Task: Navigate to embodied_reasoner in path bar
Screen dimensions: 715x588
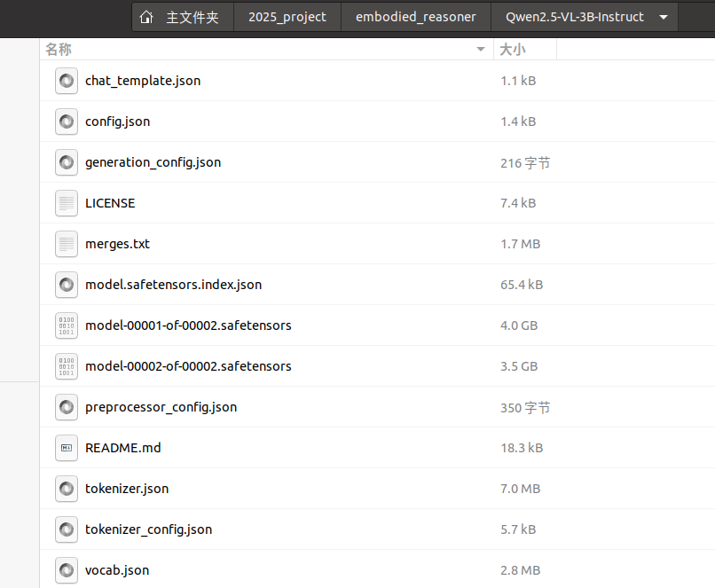Action: click(x=416, y=18)
